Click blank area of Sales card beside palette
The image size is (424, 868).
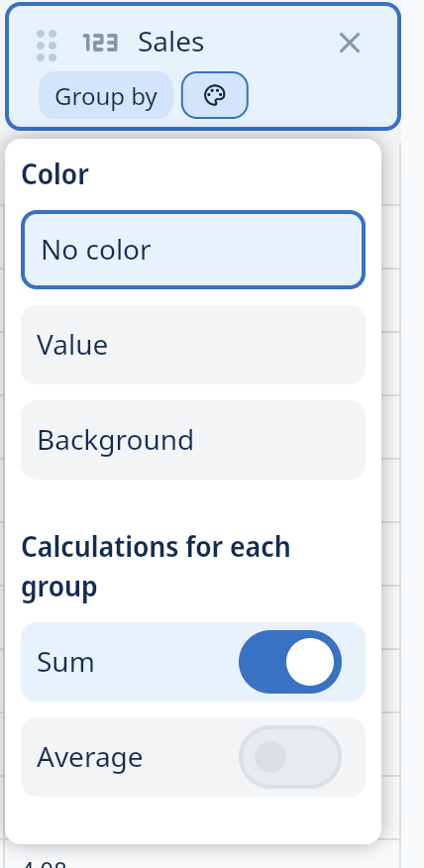point(321,95)
